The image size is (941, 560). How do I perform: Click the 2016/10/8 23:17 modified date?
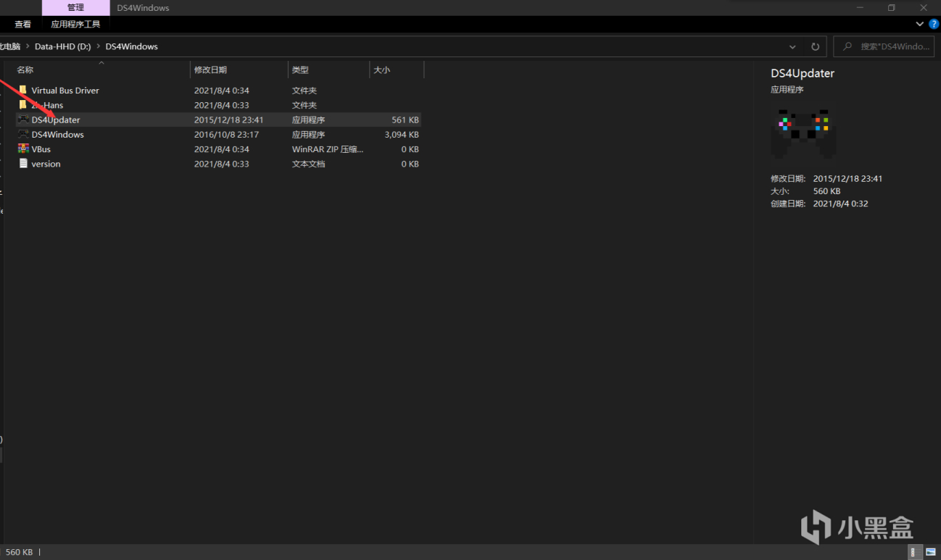pos(227,135)
